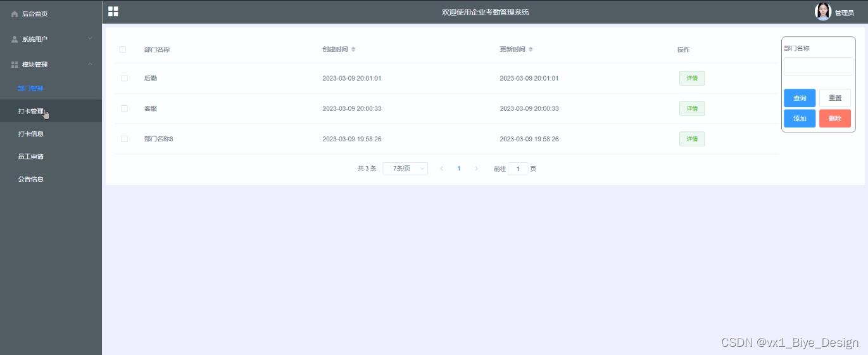Click the 前往 page number input box
Screen dimensions: 868x355
tap(518, 169)
